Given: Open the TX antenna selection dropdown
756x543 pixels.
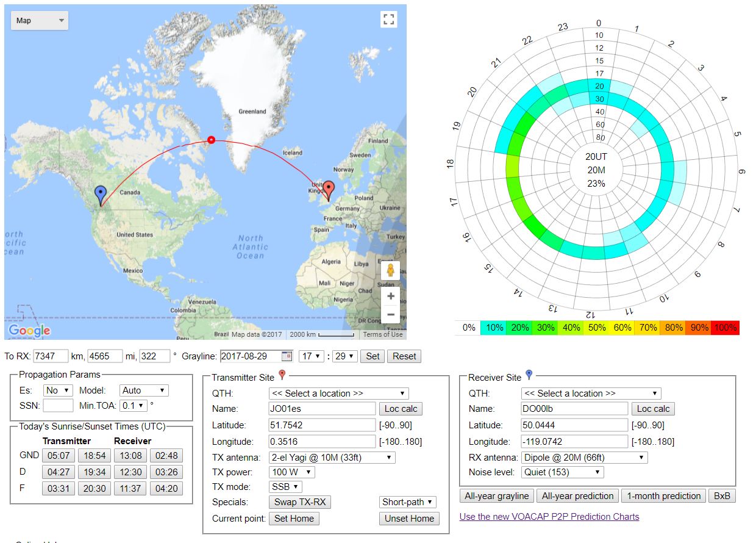Looking at the screenshot, I should 332,458.
